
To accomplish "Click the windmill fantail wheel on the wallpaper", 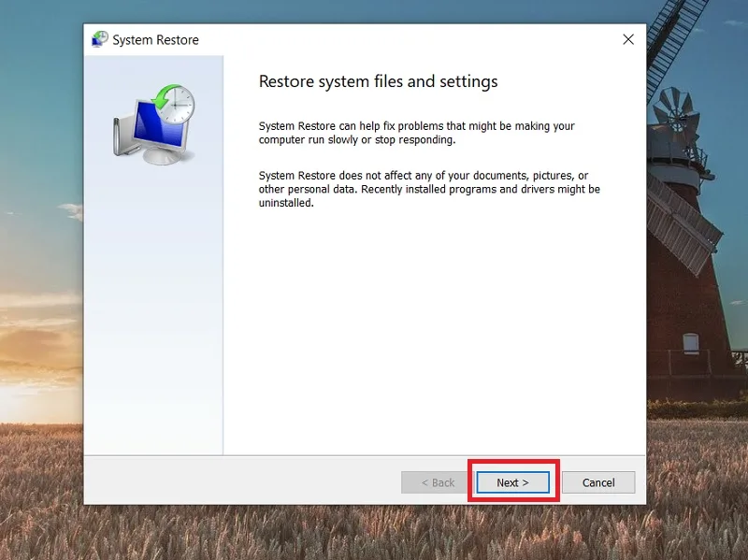I will point(675,110).
